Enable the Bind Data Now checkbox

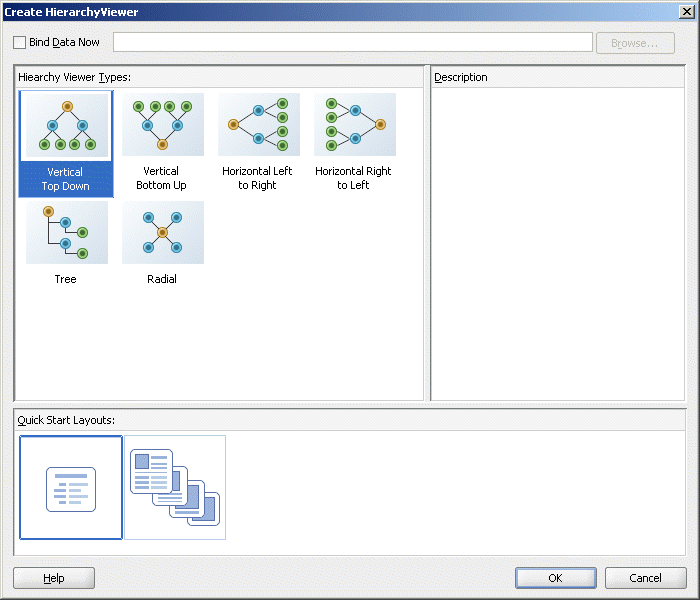(x=19, y=42)
